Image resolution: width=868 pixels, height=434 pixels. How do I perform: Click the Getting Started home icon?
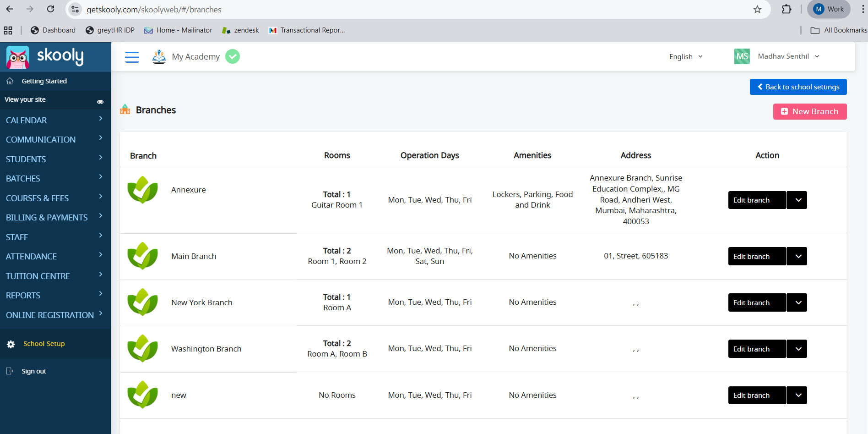click(x=10, y=81)
